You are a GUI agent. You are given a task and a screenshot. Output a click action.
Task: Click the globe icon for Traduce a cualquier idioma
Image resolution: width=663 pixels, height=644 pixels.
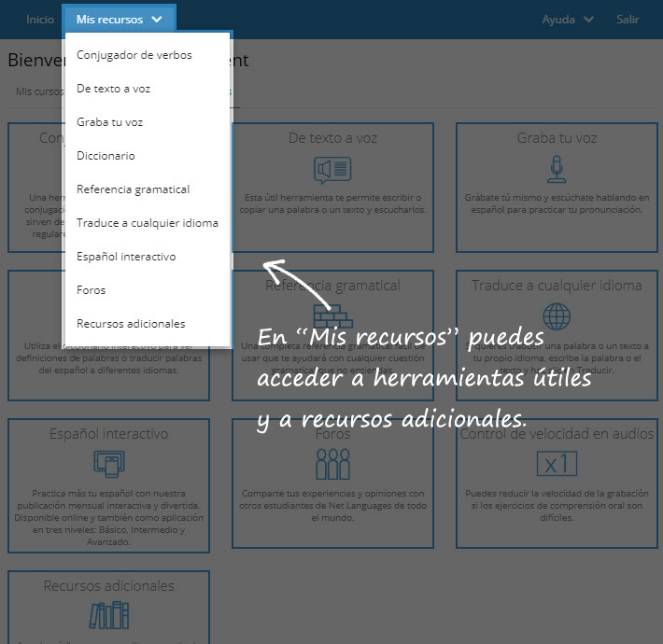point(557,316)
